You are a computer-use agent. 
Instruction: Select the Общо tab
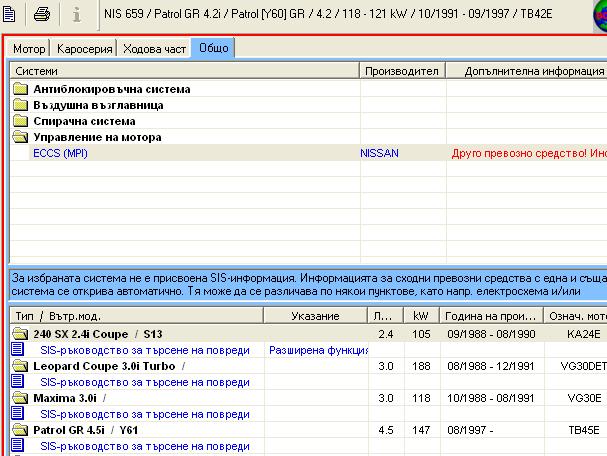pyautogui.click(x=213, y=48)
